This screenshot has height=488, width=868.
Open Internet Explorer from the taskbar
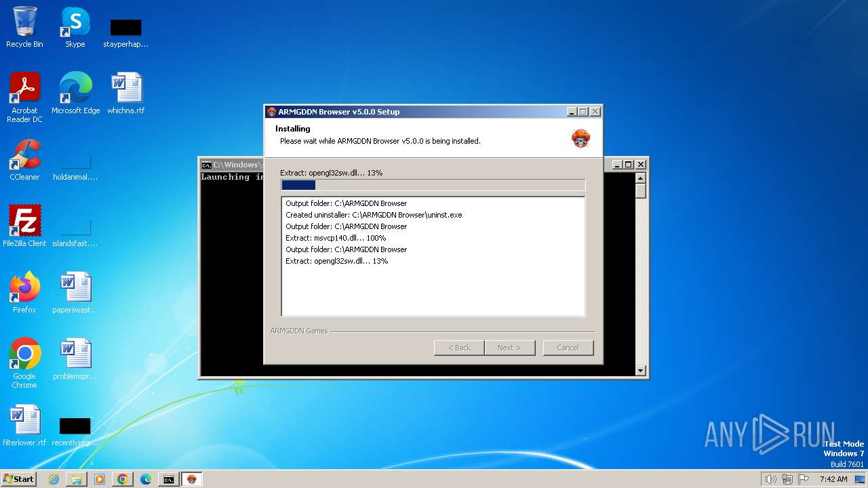pyautogui.click(x=54, y=479)
